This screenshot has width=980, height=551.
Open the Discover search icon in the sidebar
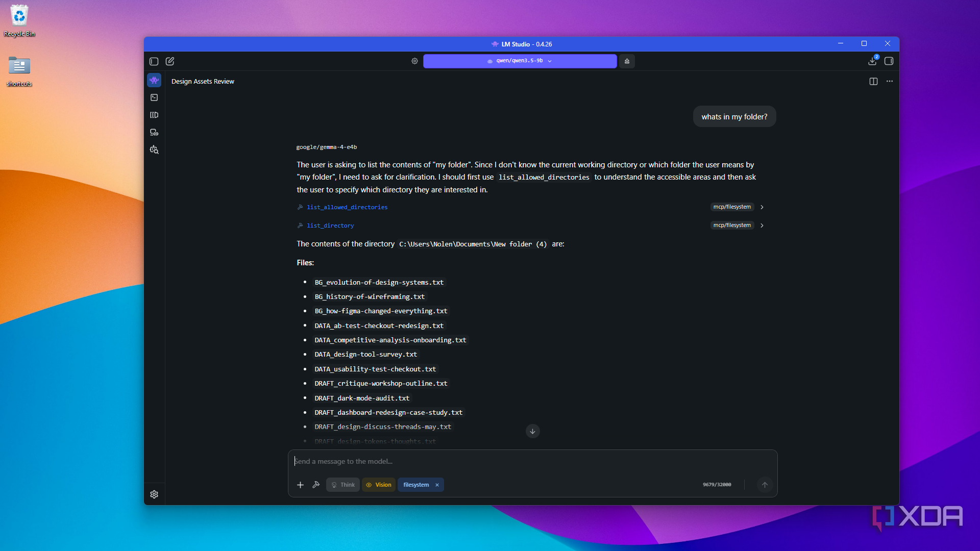click(x=154, y=149)
